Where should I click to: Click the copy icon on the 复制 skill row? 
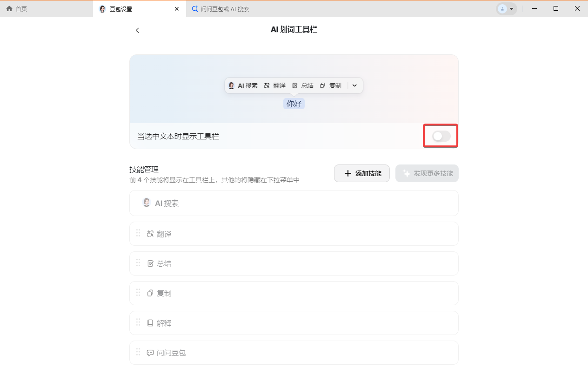point(150,293)
